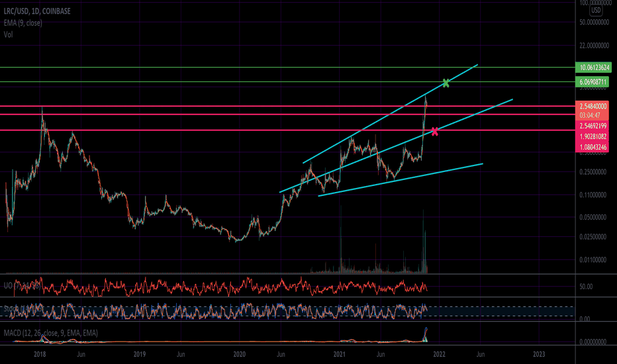Click the 50.00 level on the UO scale
Image resolution: width=617 pixels, height=364 pixels.
(586, 287)
